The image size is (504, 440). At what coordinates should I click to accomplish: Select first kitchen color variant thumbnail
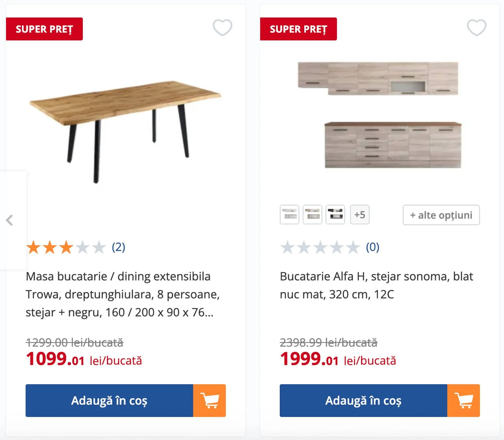(289, 215)
